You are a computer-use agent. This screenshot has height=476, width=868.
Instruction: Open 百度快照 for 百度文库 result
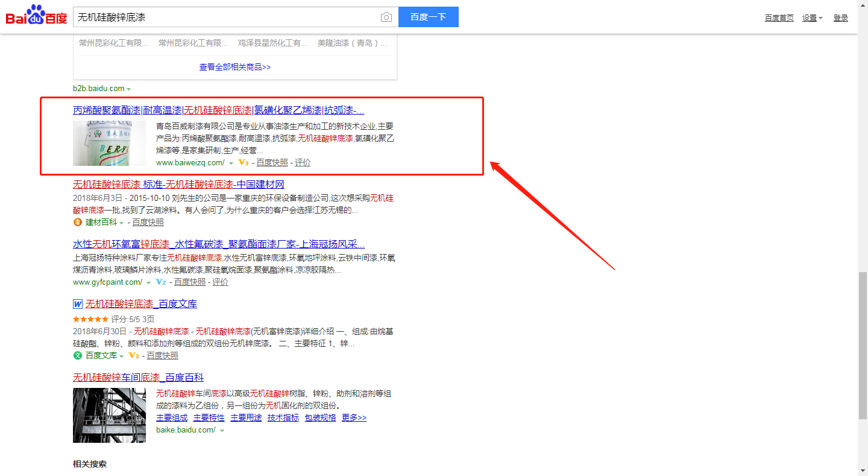coord(163,355)
